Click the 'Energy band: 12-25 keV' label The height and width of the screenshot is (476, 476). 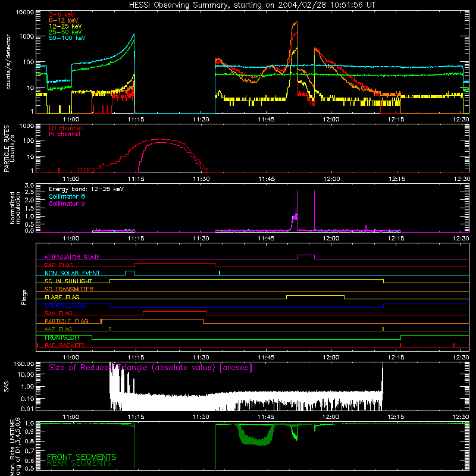point(86,189)
